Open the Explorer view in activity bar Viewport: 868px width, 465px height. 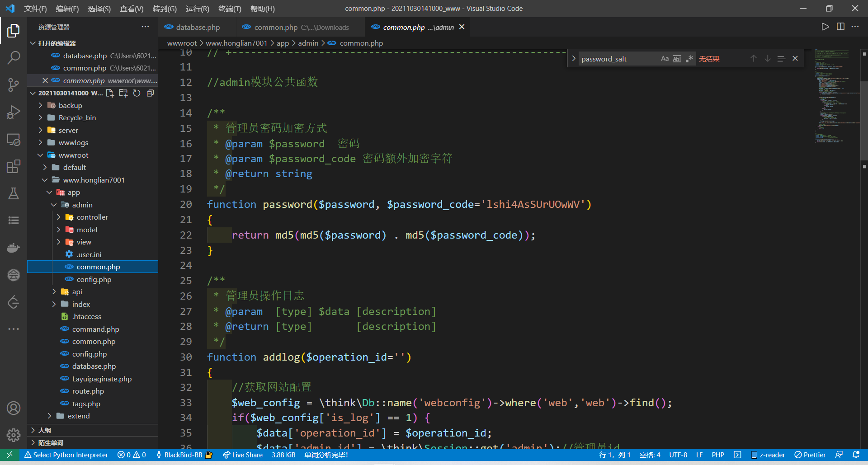coord(14,31)
